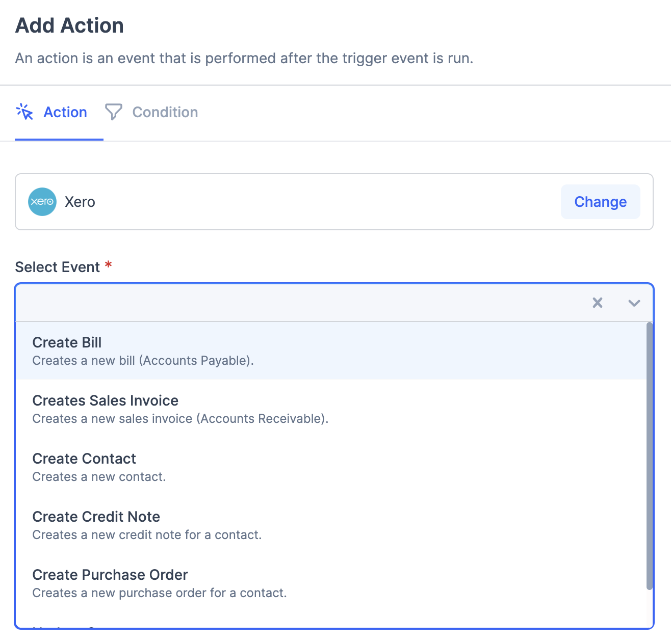This screenshot has width=671, height=644.
Task: Click the Xero app logo icon
Action: pos(42,202)
